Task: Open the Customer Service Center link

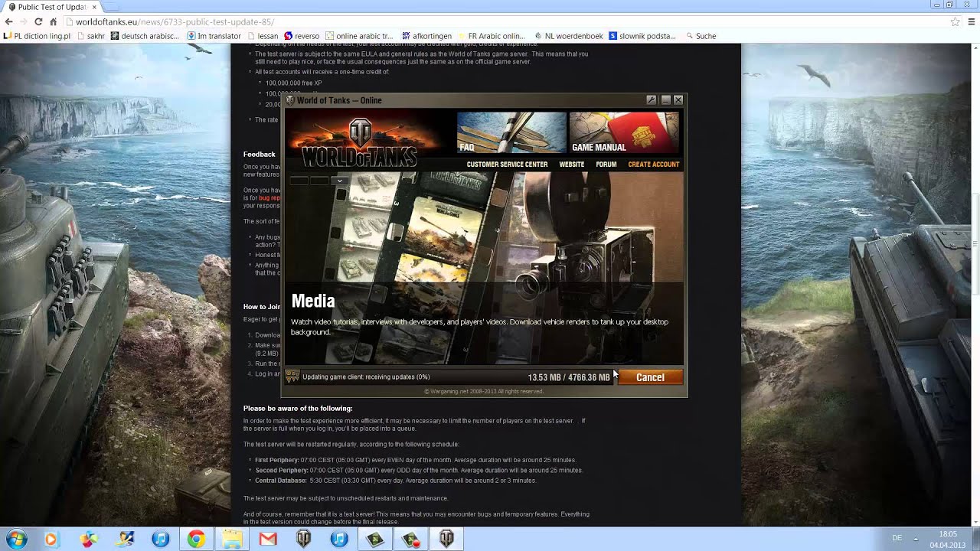Action: (507, 165)
